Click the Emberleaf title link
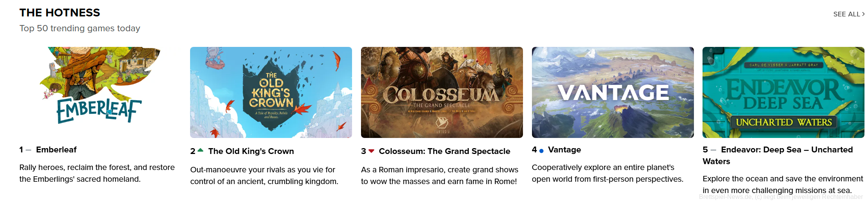This screenshot has width=868, height=204. [56, 150]
